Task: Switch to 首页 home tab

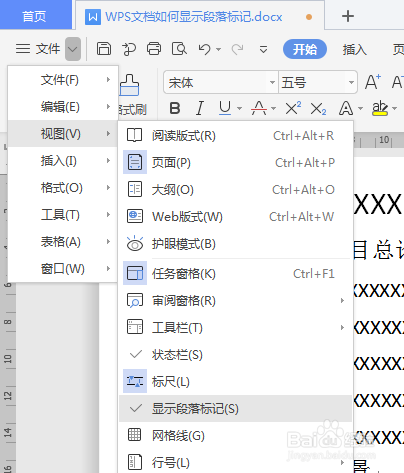Action: [35, 15]
